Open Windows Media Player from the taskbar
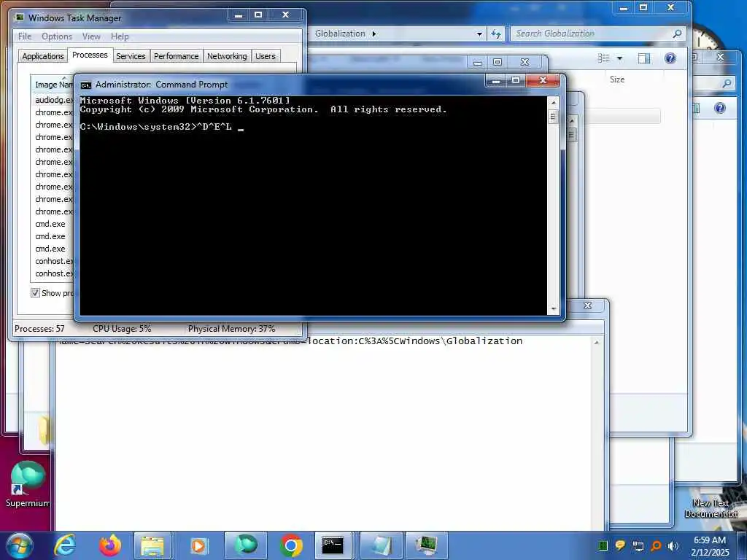747x560 pixels. (x=198, y=545)
